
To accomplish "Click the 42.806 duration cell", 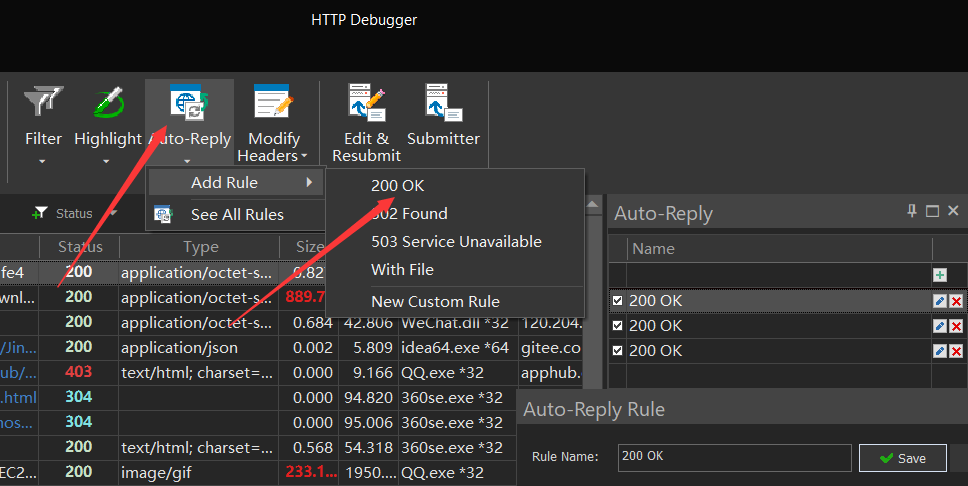I will tap(368, 323).
